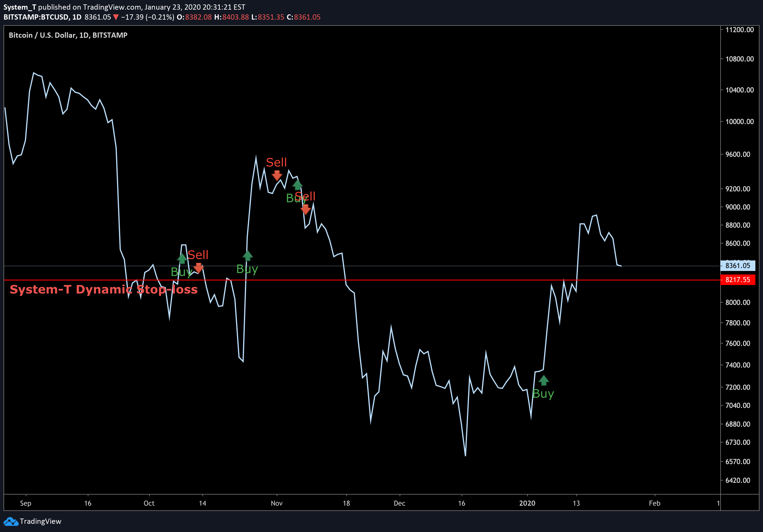Click the 16 date label between Sep and Oct
The image size is (763, 532).
(88, 503)
